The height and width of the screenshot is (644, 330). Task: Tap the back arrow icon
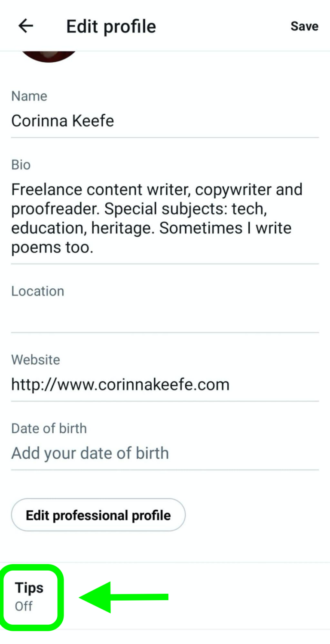coord(26,26)
